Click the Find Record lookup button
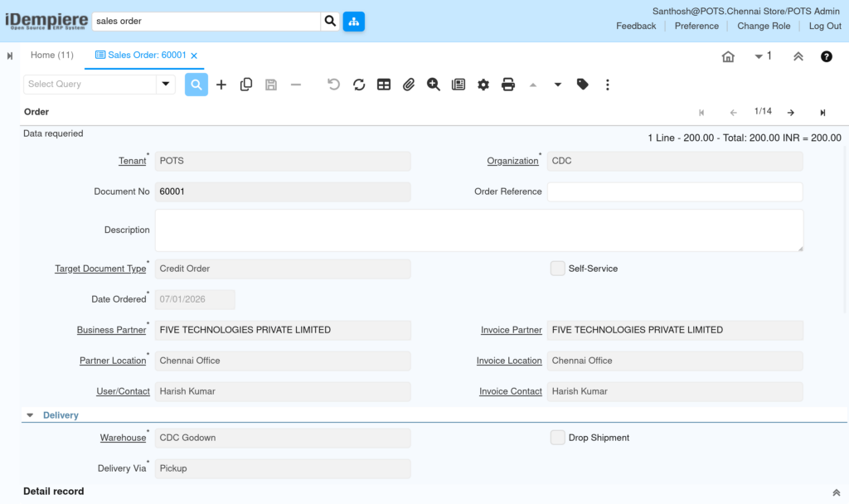The height and width of the screenshot is (504, 849). (196, 85)
